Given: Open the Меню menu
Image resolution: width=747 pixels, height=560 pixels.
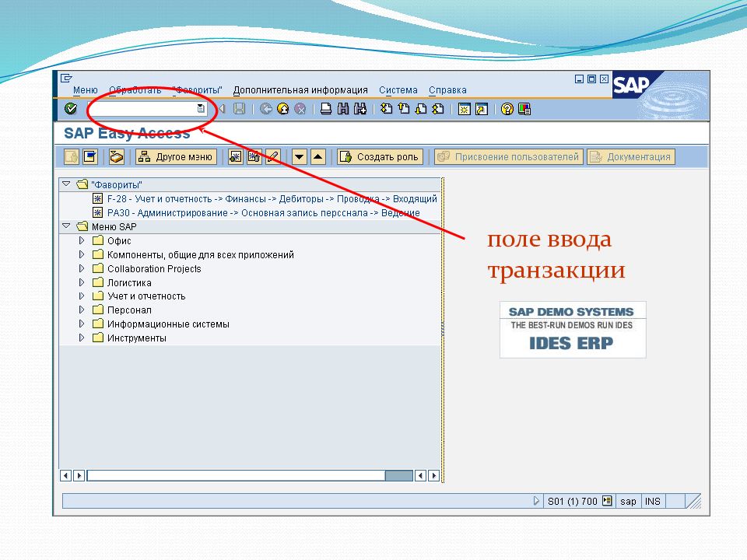Looking at the screenshot, I should [86, 90].
